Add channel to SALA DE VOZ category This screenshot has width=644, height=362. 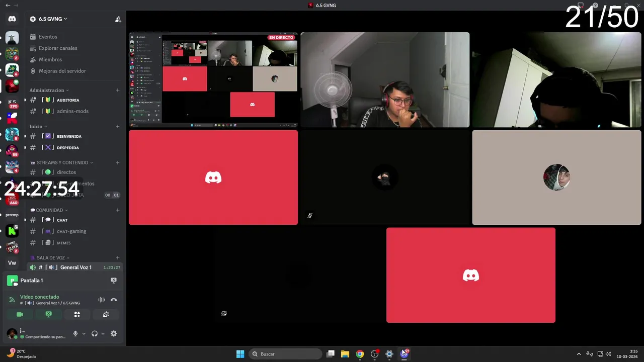click(118, 258)
